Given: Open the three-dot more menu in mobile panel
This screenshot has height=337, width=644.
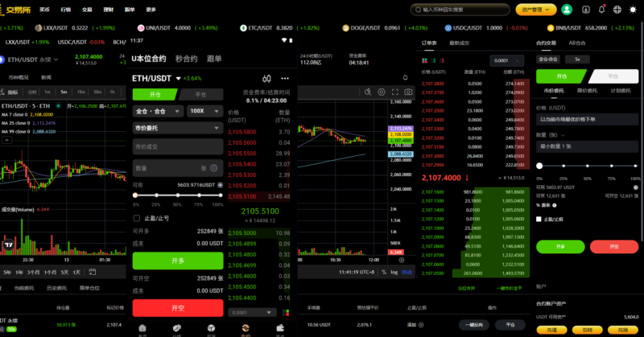Looking at the screenshot, I should (x=284, y=78).
